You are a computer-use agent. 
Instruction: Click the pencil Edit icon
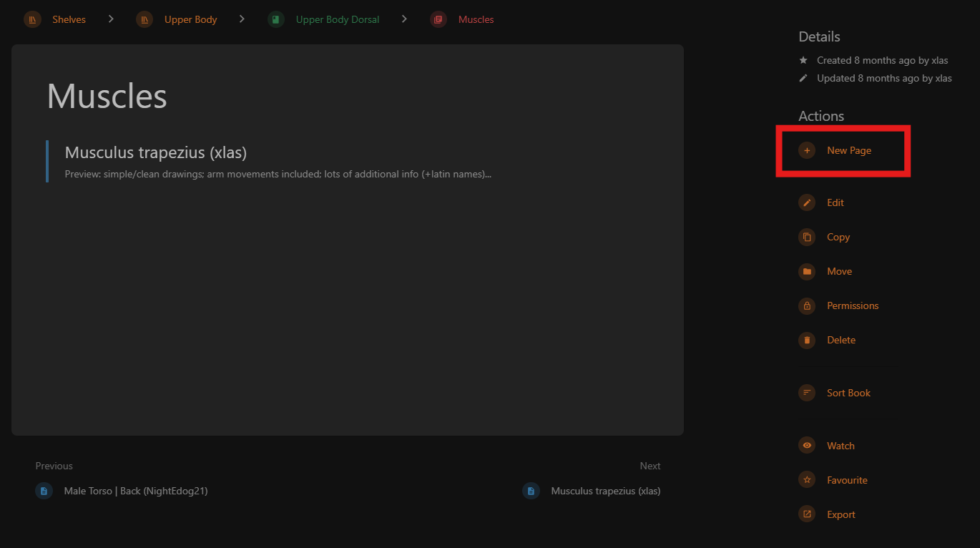coord(807,202)
